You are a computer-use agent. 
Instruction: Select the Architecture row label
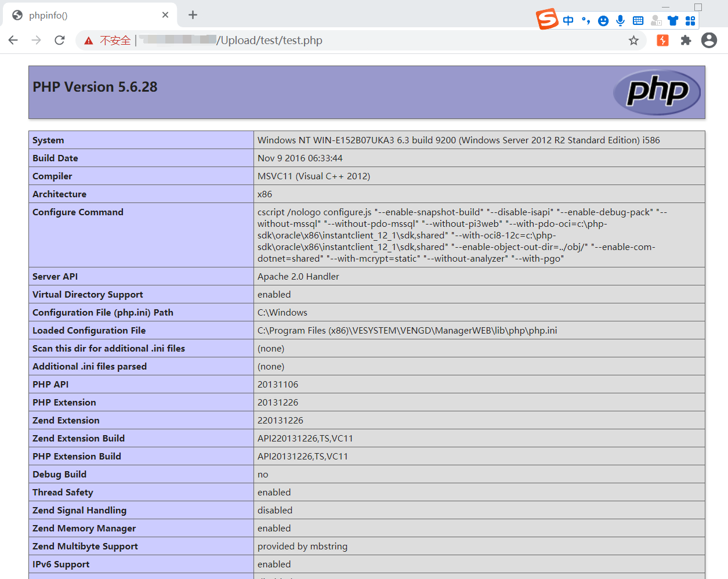pyautogui.click(x=59, y=194)
